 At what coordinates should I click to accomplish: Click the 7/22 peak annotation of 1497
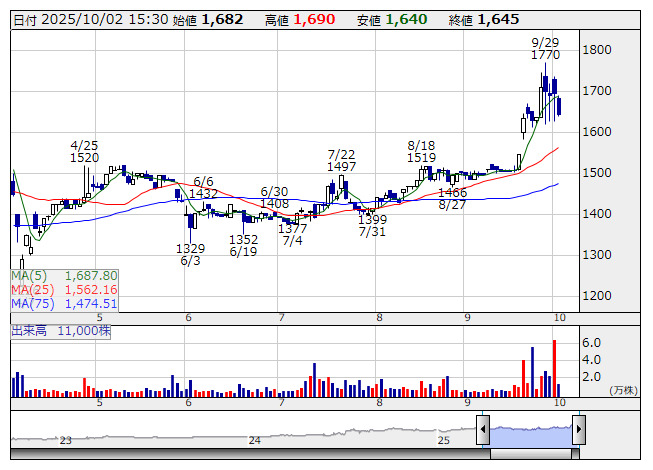tap(342, 160)
